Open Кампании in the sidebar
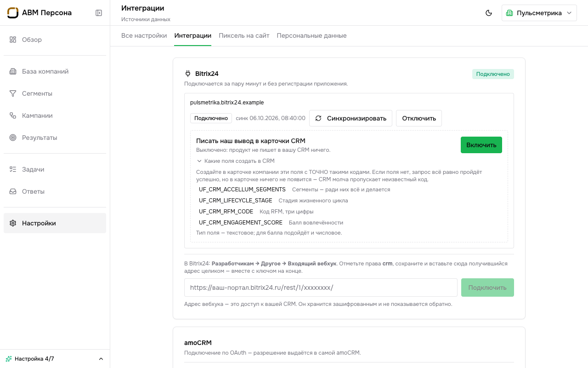The width and height of the screenshot is (588, 368). point(55,115)
